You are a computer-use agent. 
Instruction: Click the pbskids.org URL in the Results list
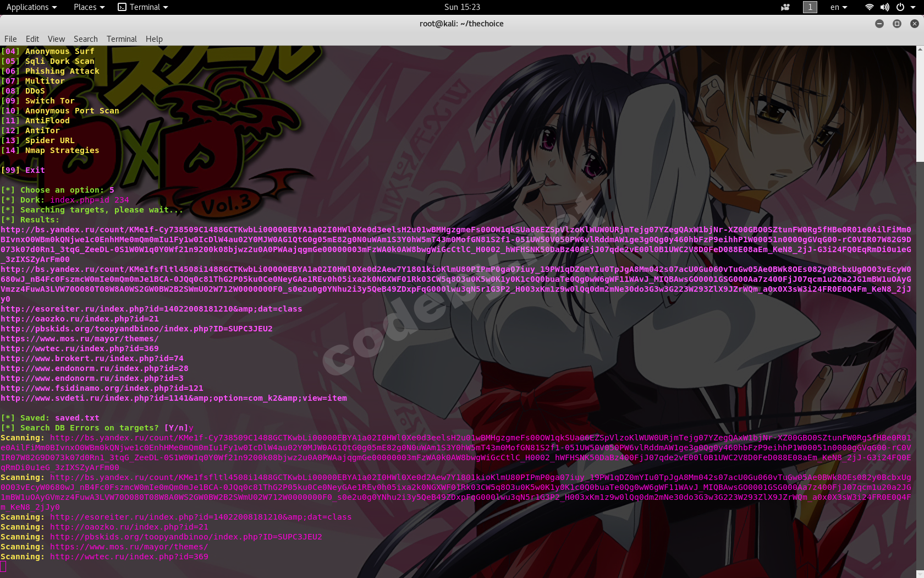137,329
